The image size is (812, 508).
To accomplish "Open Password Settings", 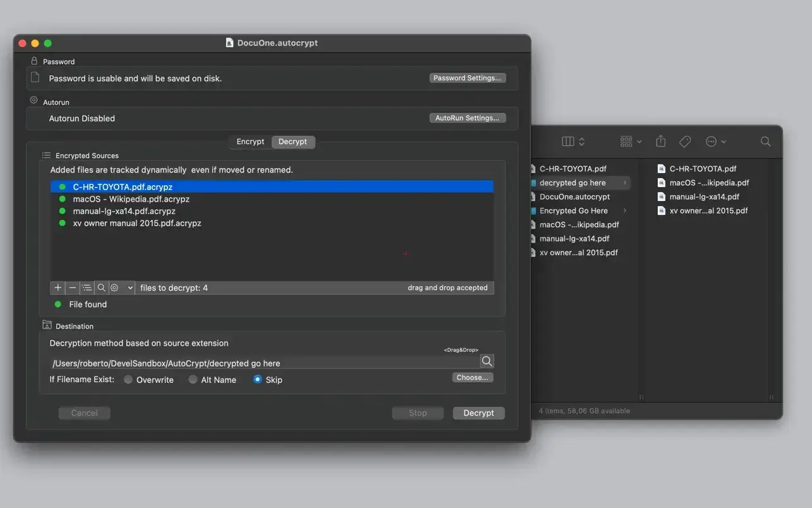I will point(467,78).
